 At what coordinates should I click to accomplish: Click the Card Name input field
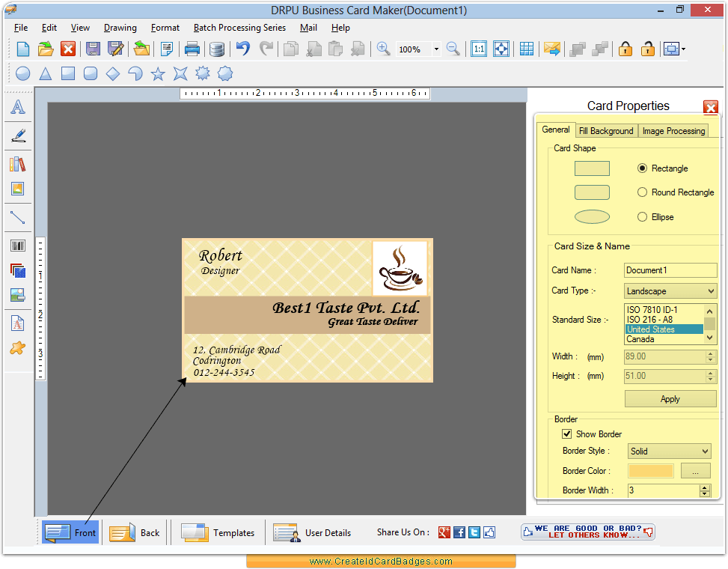click(670, 270)
